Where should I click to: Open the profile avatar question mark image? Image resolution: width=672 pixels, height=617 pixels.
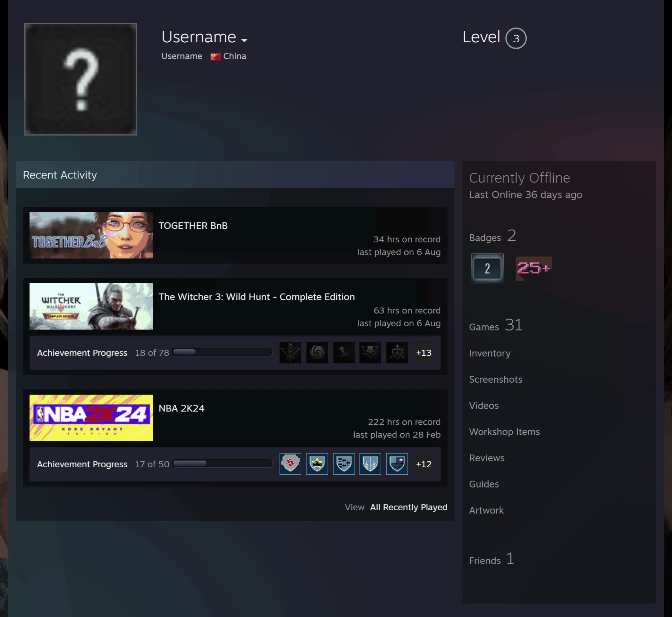click(x=80, y=79)
